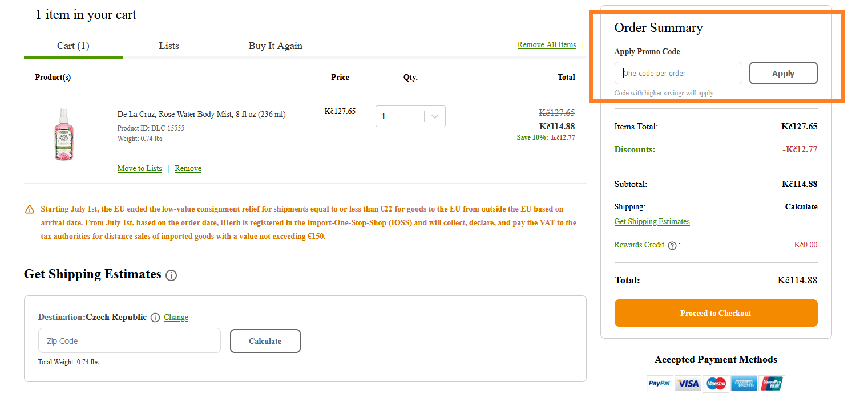The width and height of the screenshot is (868, 394).
Task: Remove the Rose Water Body Mist from cart
Action: point(188,168)
